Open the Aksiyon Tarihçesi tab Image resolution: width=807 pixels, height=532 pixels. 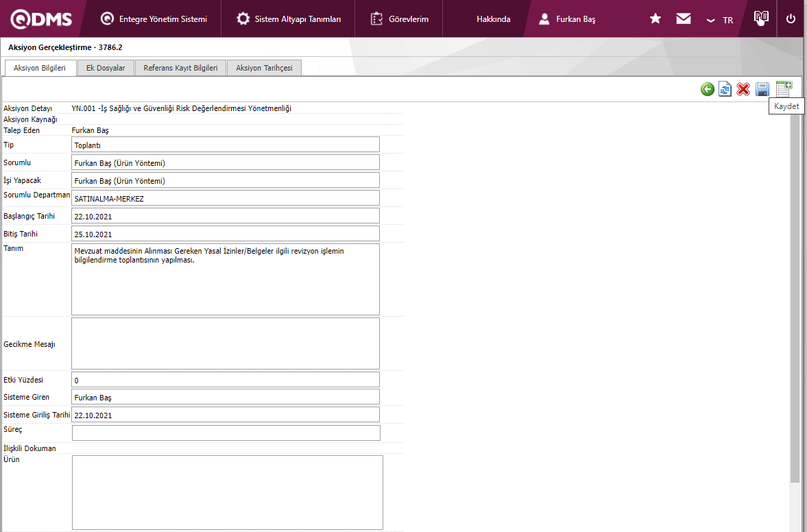(264, 68)
